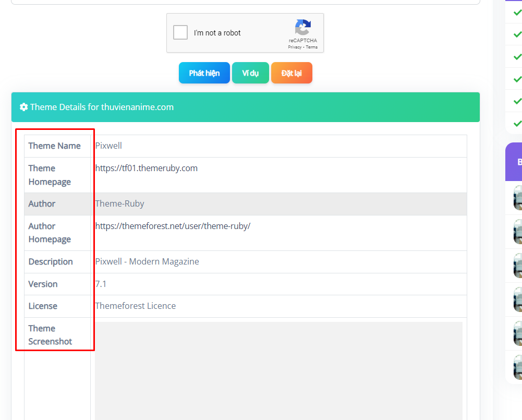Click the "License" row label
The image size is (522, 420).
click(43, 306)
